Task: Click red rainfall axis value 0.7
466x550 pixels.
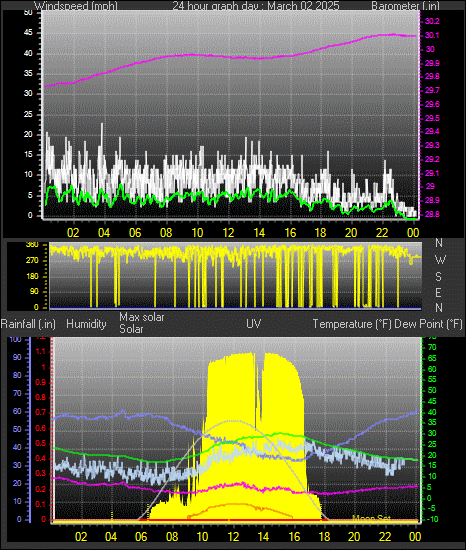Action: tap(41, 412)
